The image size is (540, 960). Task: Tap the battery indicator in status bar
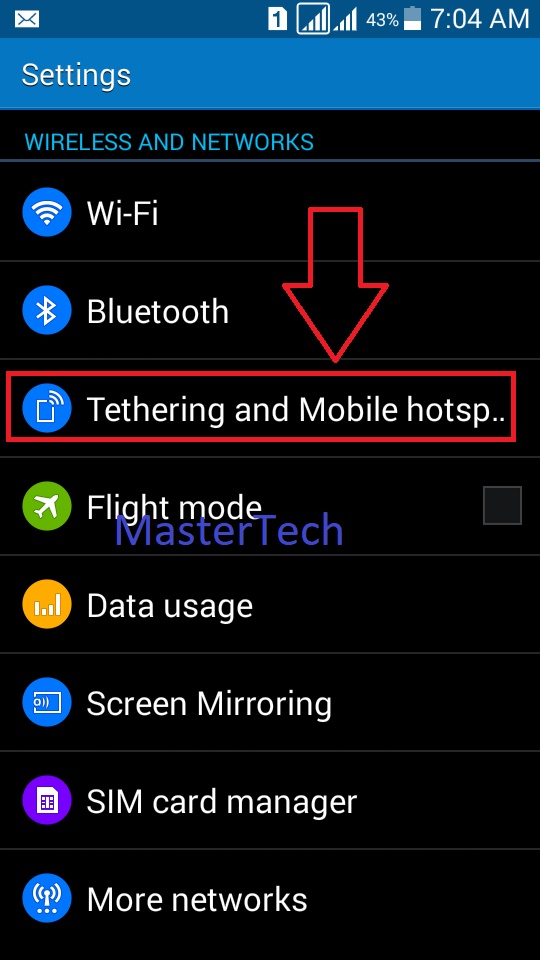(x=413, y=19)
